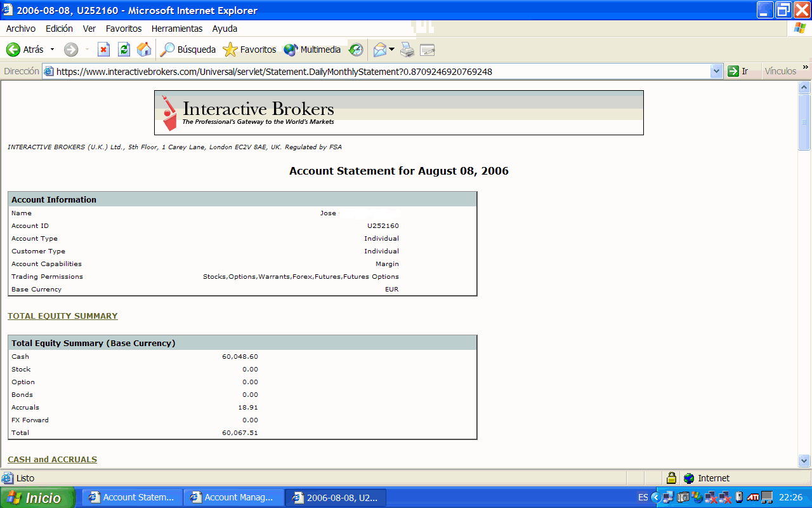Click the Total value 60,067.51
This screenshot has width=812, height=508.
(x=240, y=433)
